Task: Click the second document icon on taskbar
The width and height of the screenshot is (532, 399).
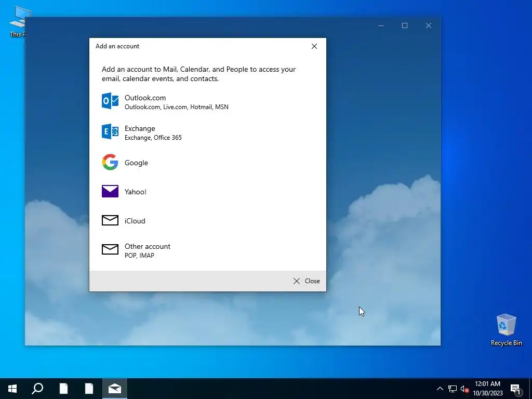Action: point(89,389)
